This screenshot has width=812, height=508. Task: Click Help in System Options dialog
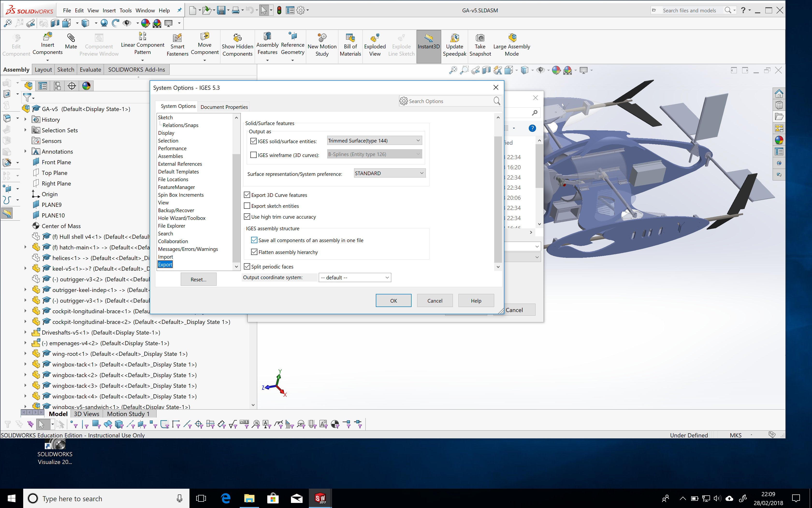pyautogui.click(x=476, y=301)
